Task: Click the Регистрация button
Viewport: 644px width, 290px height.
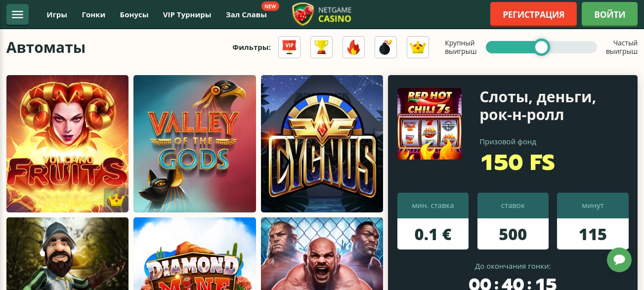Action: 534,14
